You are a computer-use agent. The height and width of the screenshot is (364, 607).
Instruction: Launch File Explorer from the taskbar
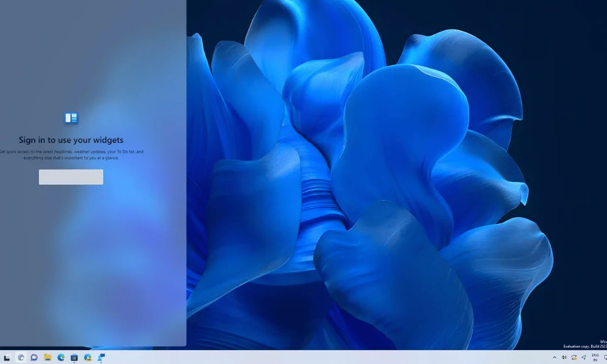(x=47, y=357)
